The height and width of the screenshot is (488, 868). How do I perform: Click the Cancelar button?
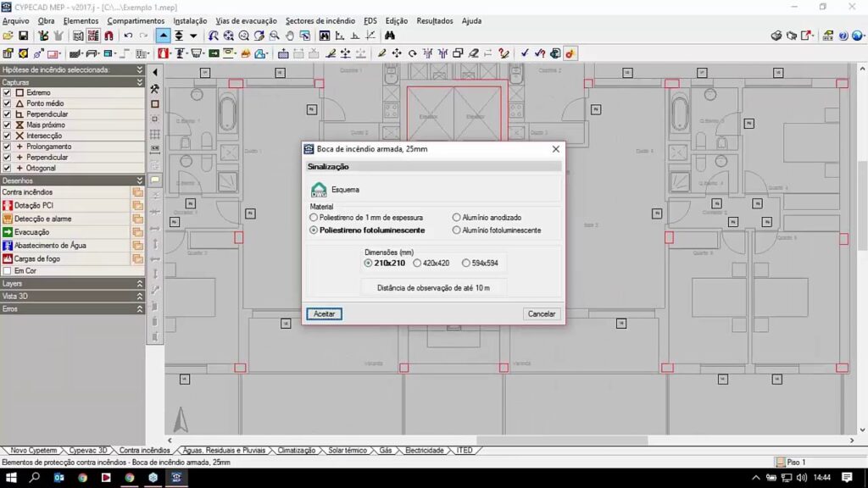(x=541, y=313)
